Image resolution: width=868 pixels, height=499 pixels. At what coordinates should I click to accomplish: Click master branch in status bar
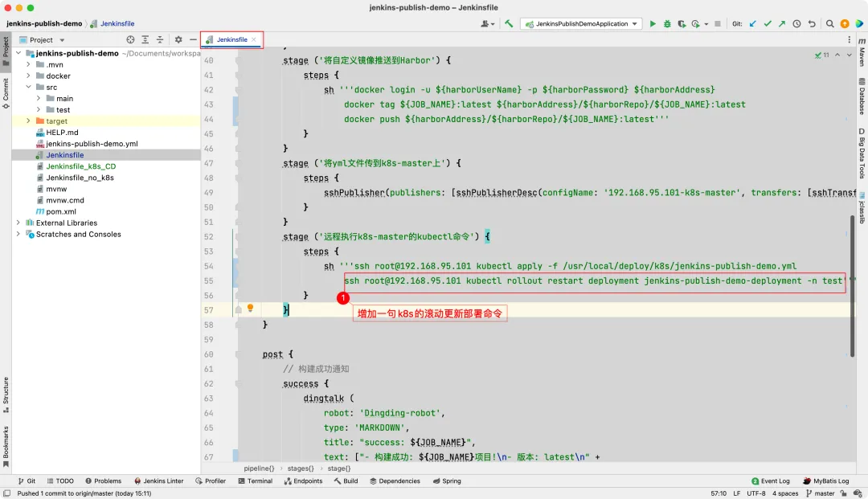(x=821, y=493)
